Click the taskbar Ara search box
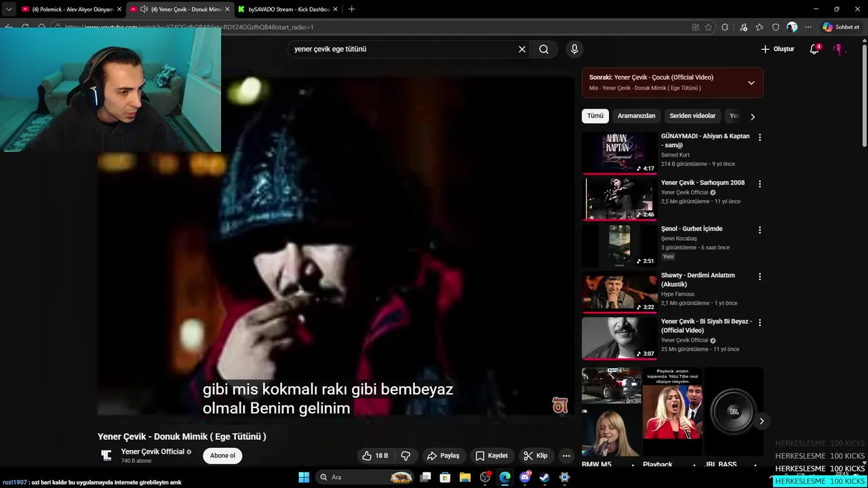The height and width of the screenshot is (488, 868). (366, 477)
